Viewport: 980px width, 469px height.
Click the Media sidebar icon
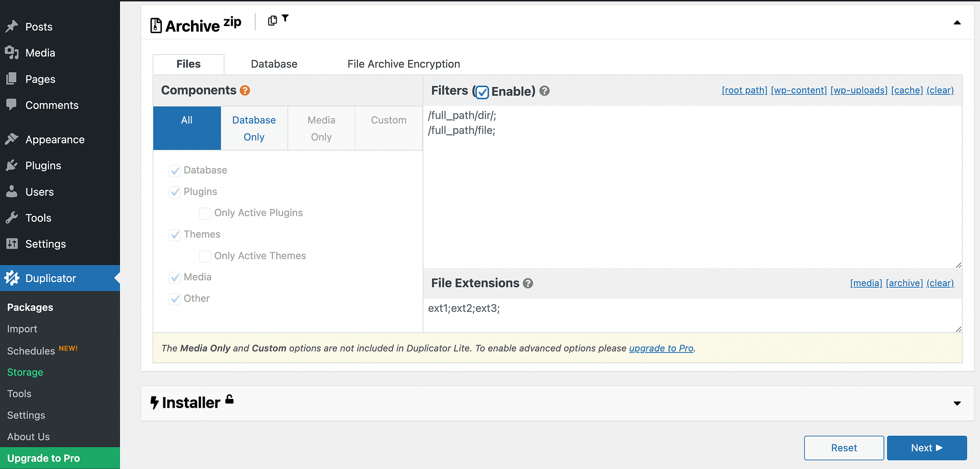point(12,53)
